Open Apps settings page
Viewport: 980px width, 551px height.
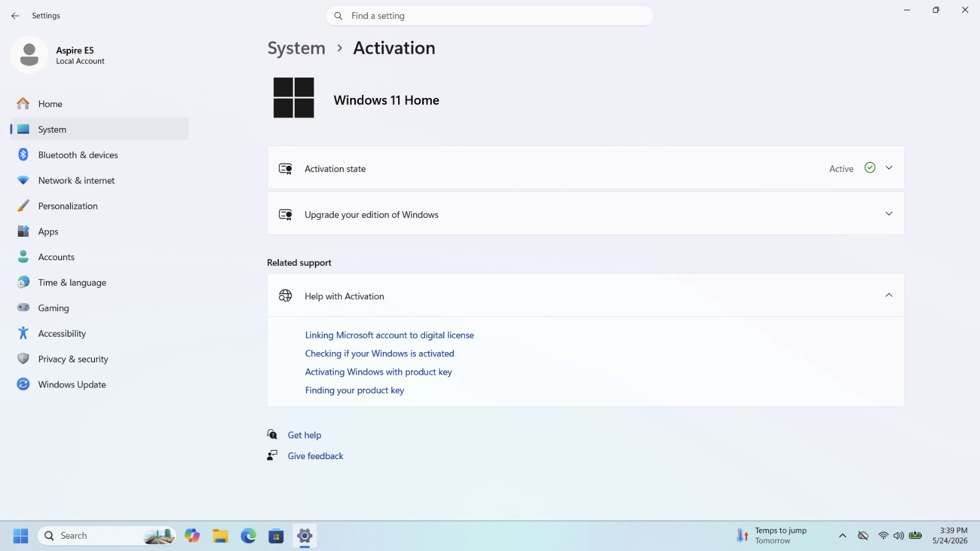tap(99, 231)
